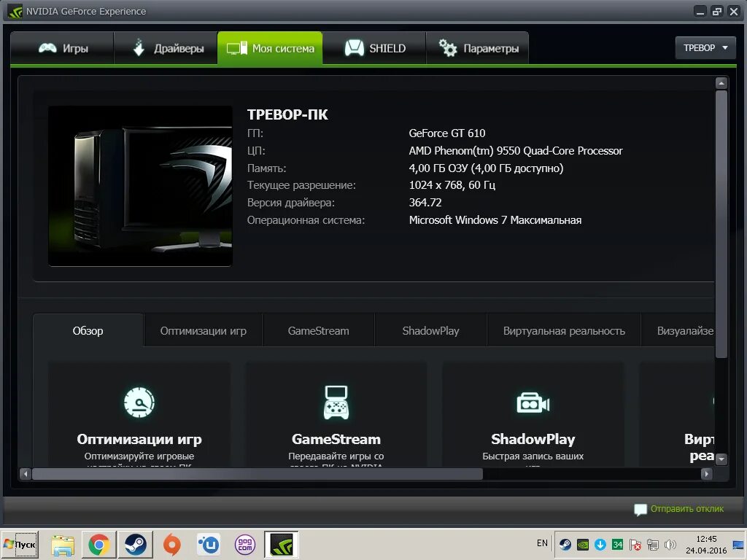Click the vertical scrollbar thumb
Image resolution: width=747 pixels, height=560 pixels.
[721, 224]
